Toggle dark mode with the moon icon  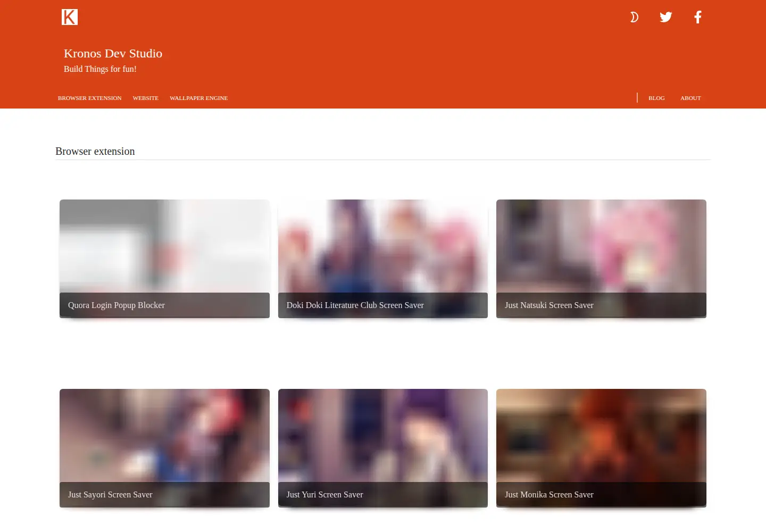click(634, 17)
